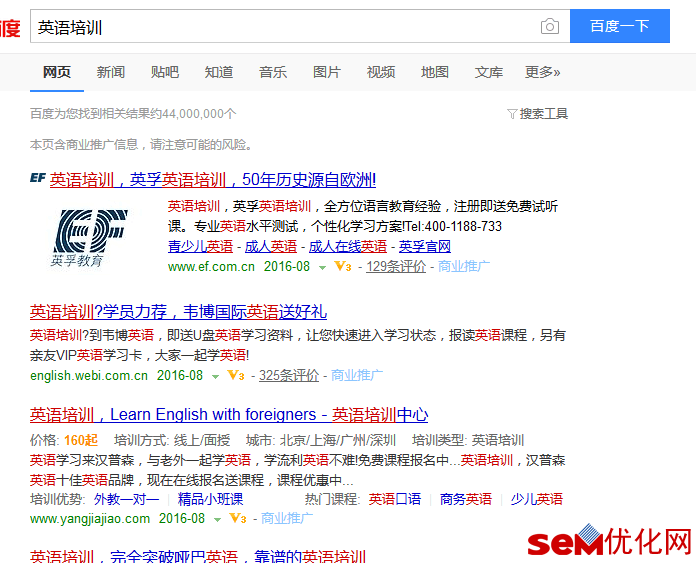Viewport: 696px width, 563px height.
Task: Open the 商务英语 course link
Action: [466, 500]
